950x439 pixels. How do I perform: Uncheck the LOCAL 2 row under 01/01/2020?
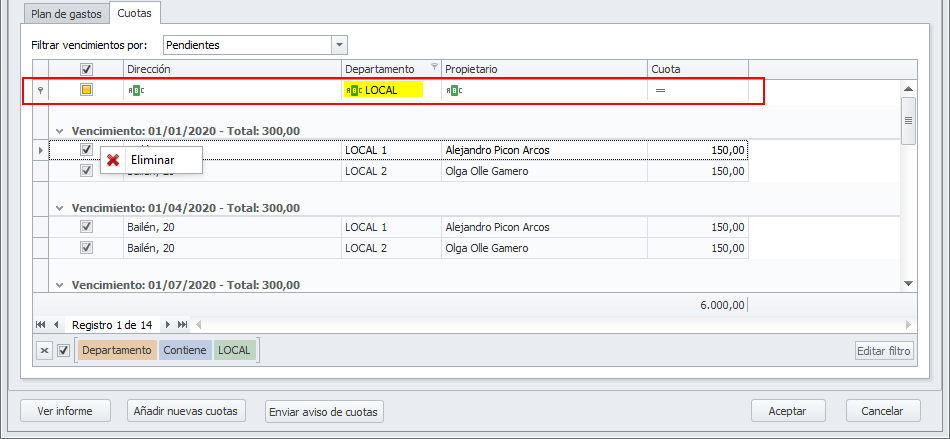[86, 171]
